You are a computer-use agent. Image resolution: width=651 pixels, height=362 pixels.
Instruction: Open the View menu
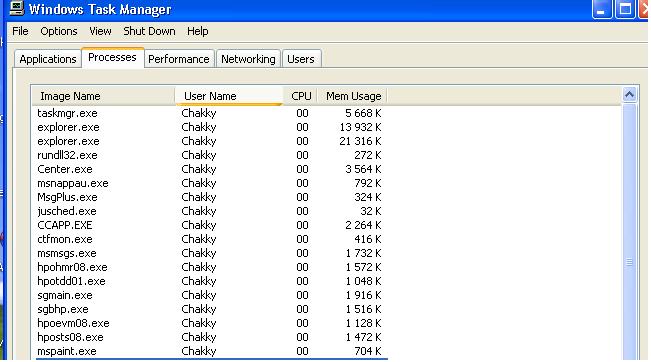tap(100, 31)
